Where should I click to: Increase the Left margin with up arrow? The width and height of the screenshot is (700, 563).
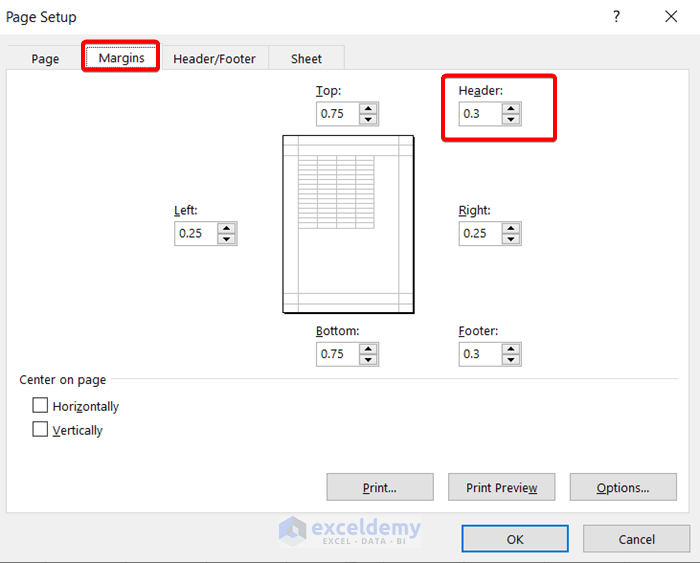tap(226, 228)
